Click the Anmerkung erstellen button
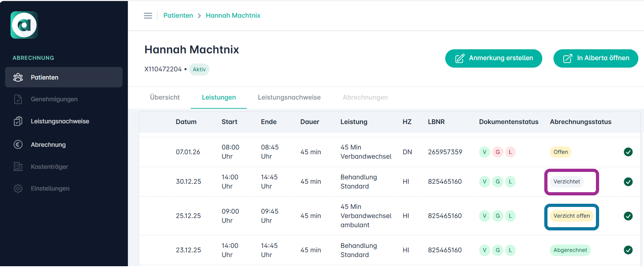The width and height of the screenshot is (644, 269). click(x=493, y=58)
